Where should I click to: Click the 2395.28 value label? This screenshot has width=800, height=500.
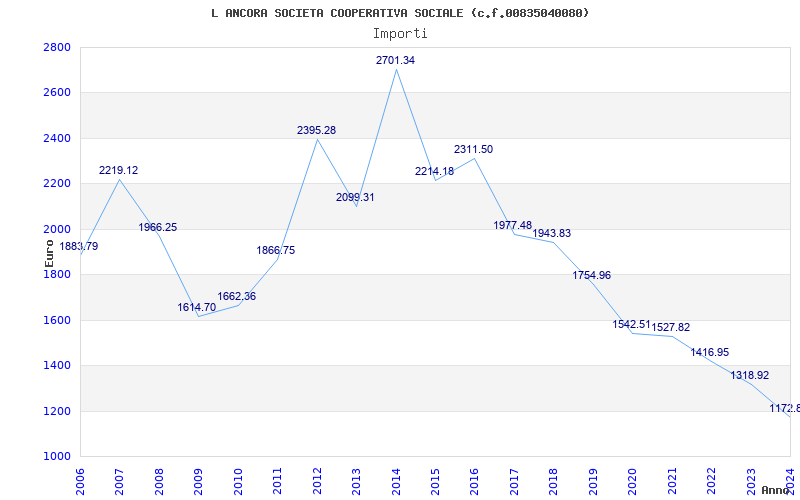tap(316, 130)
